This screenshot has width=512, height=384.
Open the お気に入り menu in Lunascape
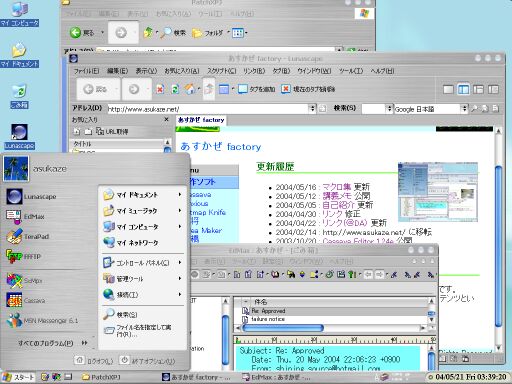pos(182,71)
